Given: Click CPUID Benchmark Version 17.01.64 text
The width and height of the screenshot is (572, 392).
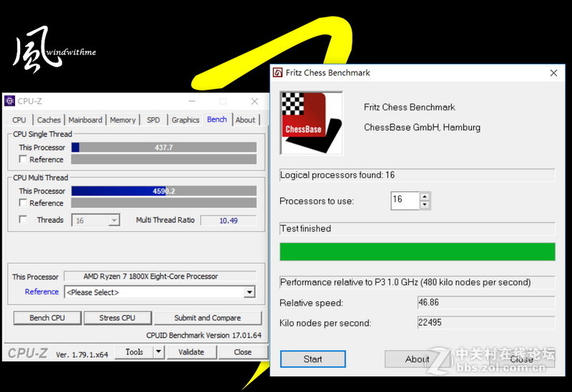Looking at the screenshot, I should pyautogui.click(x=204, y=335).
